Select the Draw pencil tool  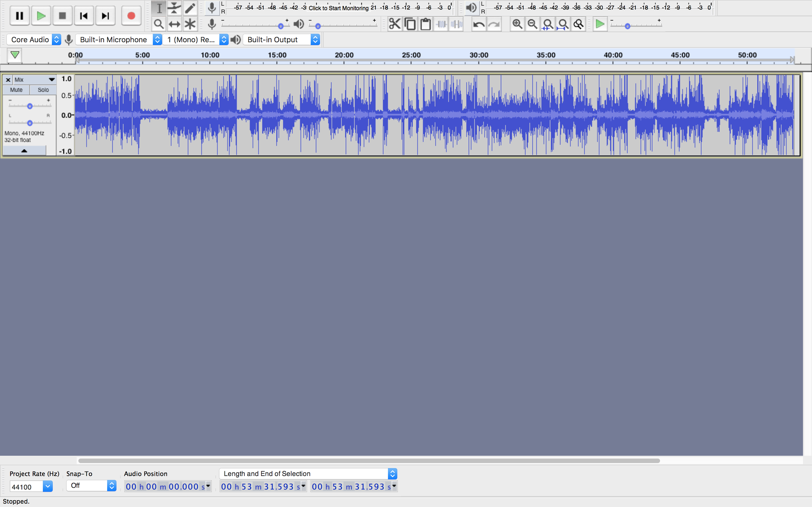tap(190, 8)
